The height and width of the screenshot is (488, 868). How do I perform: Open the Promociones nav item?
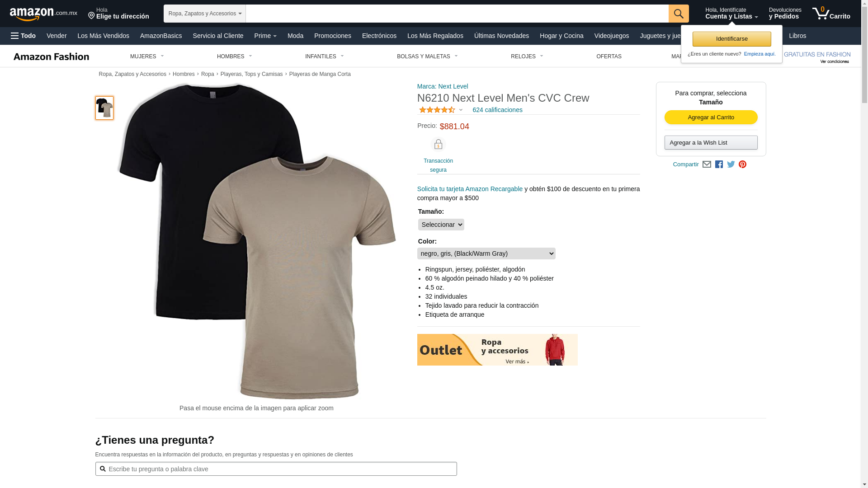(333, 36)
